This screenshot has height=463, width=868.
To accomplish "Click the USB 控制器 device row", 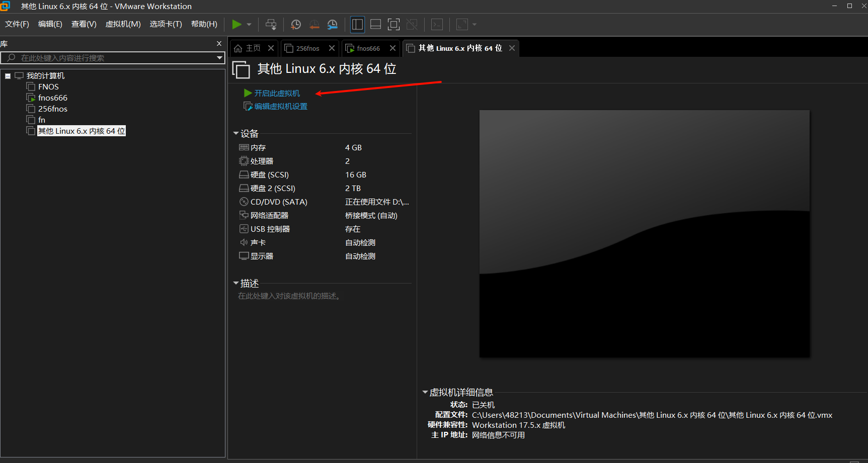I will [325, 229].
